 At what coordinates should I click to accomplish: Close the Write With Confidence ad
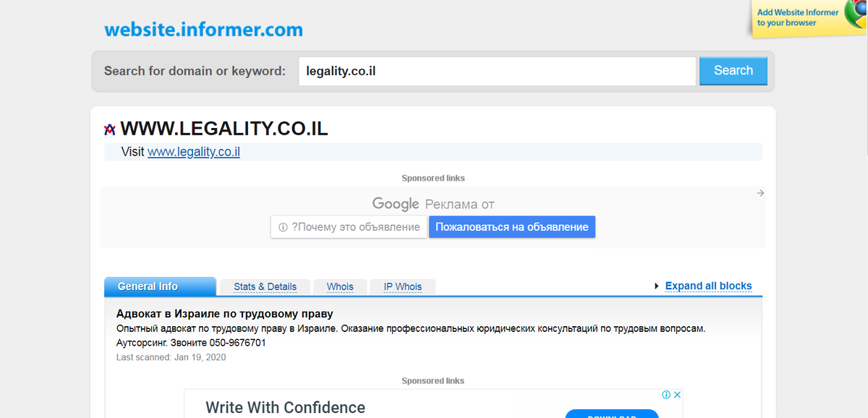tap(677, 395)
